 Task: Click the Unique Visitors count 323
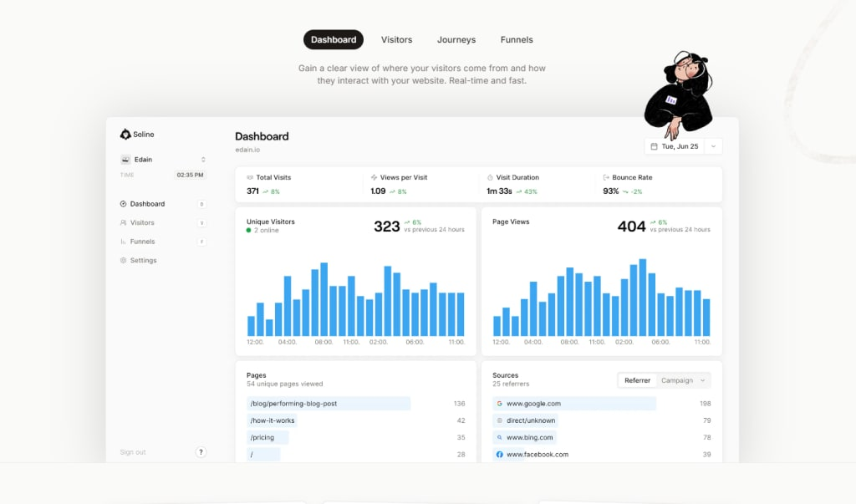pos(387,226)
